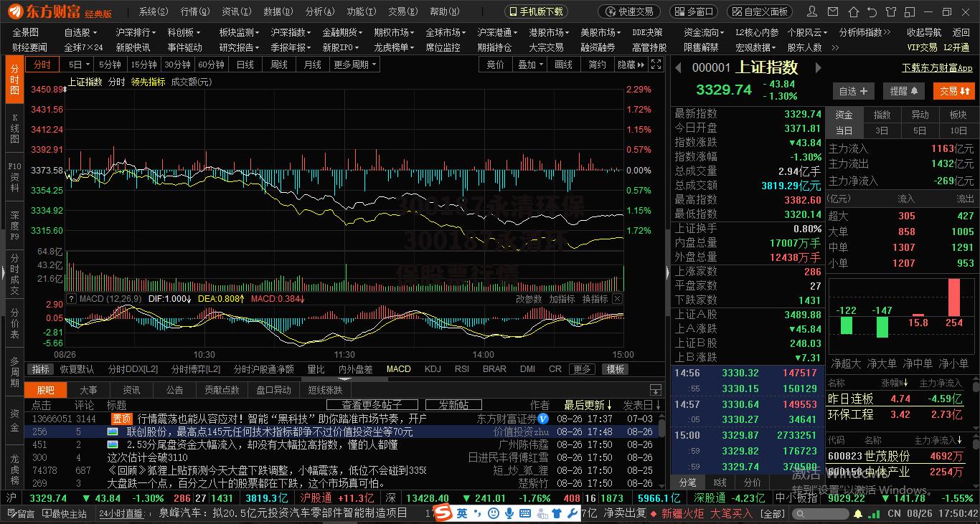Open the 全球市场 dropdown menu
Image resolution: width=980 pixels, height=524 pixels.
pyautogui.click(x=447, y=32)
